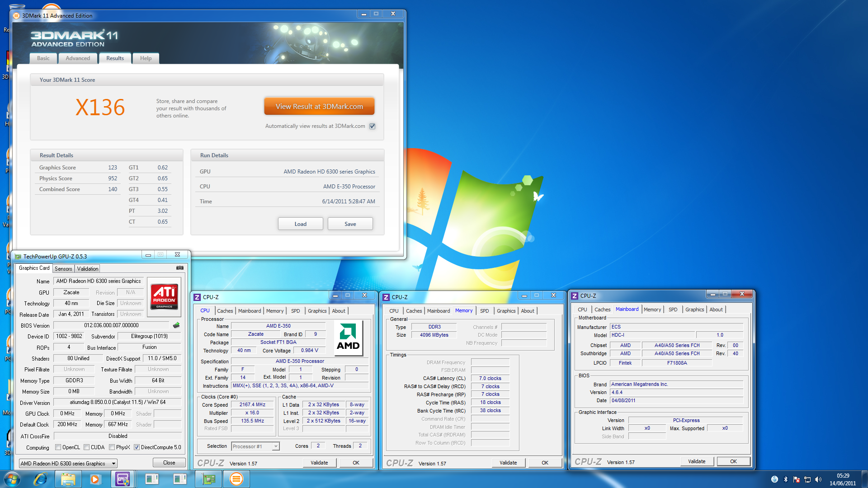
Task: Click CPU-Z Memory window title icon
Action: click(x=386, y=297)
